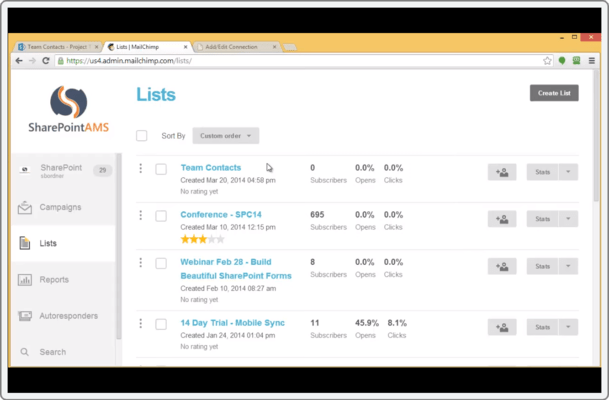Open the Campaigns envelope icon in sidebar

pos(25,207)
